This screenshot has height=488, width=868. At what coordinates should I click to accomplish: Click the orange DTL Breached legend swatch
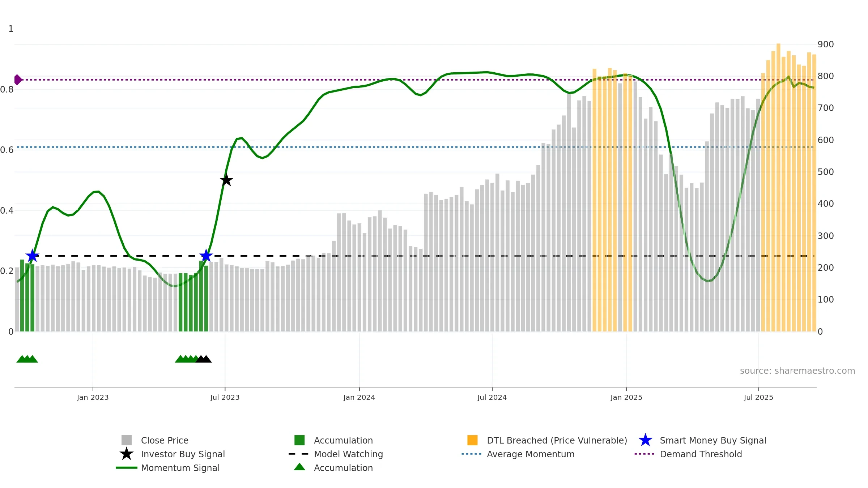(472, 440)
